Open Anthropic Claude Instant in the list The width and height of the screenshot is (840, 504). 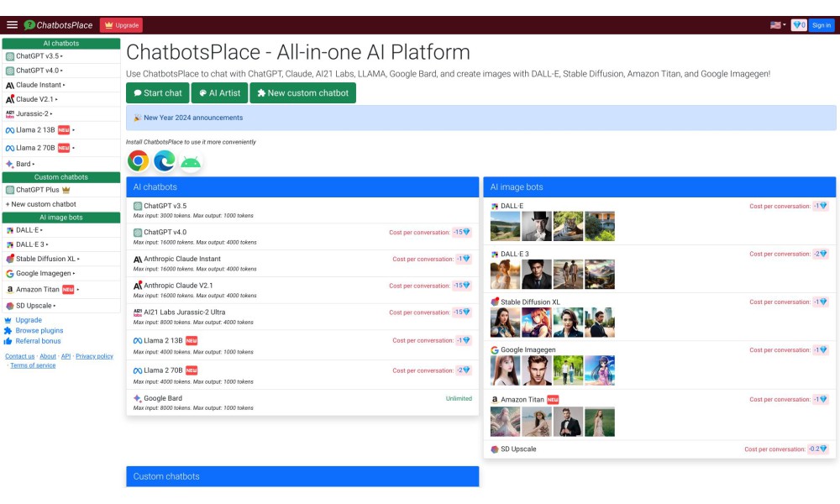point(302,264)
